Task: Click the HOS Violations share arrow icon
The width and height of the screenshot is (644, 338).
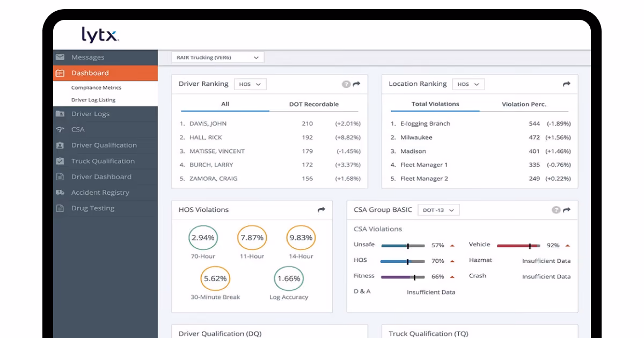Action: tap(321, 210)
